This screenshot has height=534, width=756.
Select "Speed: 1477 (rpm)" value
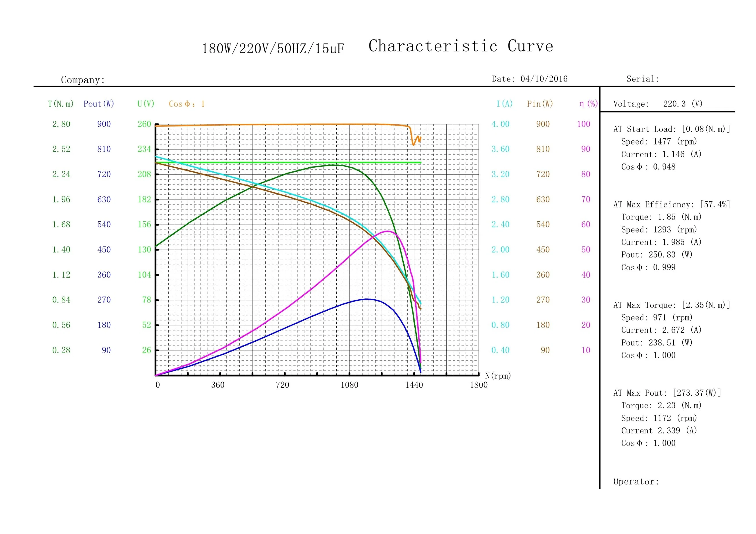pos(659,142)
